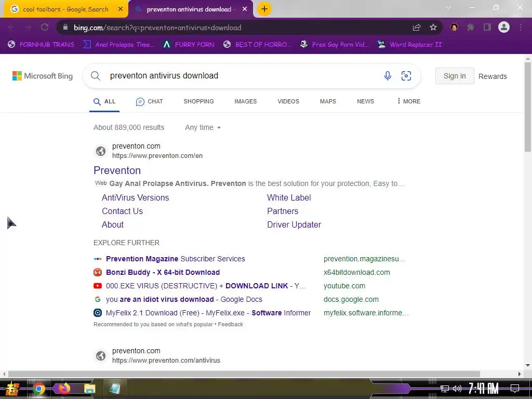This screenshot has width=532, height=399.
Task: Open the Any time date filter dropdown
Action: [203, 128]
